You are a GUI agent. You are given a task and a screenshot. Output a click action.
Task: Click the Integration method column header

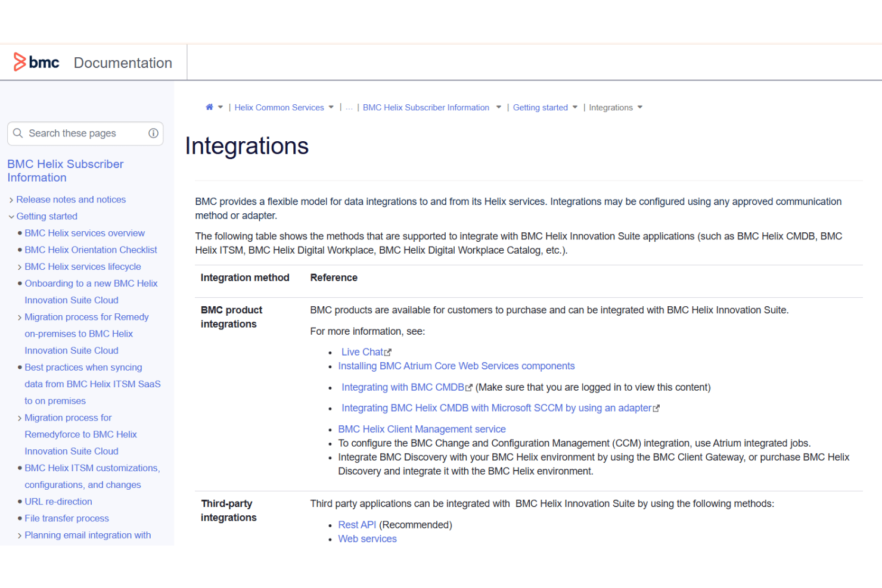[x=245, y=278]
